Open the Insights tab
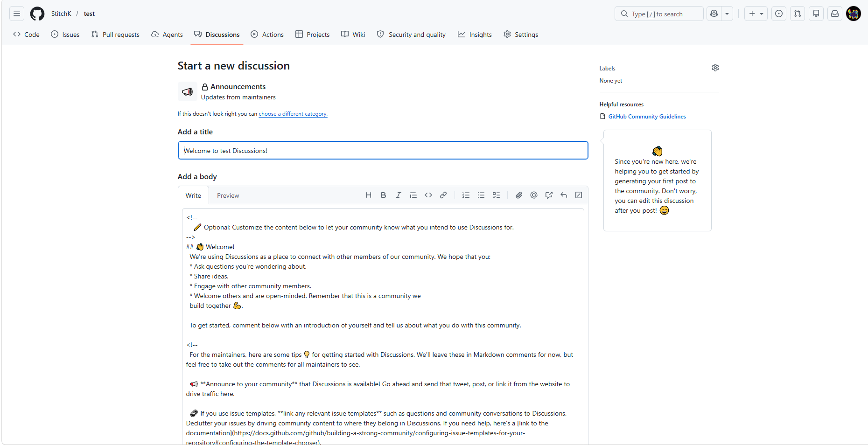Image resolution: width=868 pixels, height=445 pixels. click(x=475, y=34)
